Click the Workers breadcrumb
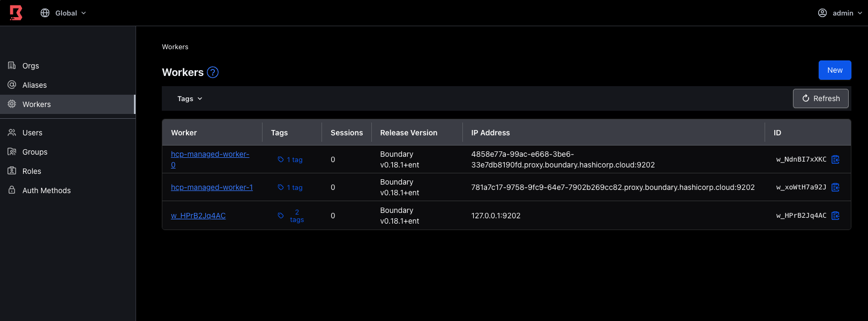868x321 pixels. [x=175, y=47]
